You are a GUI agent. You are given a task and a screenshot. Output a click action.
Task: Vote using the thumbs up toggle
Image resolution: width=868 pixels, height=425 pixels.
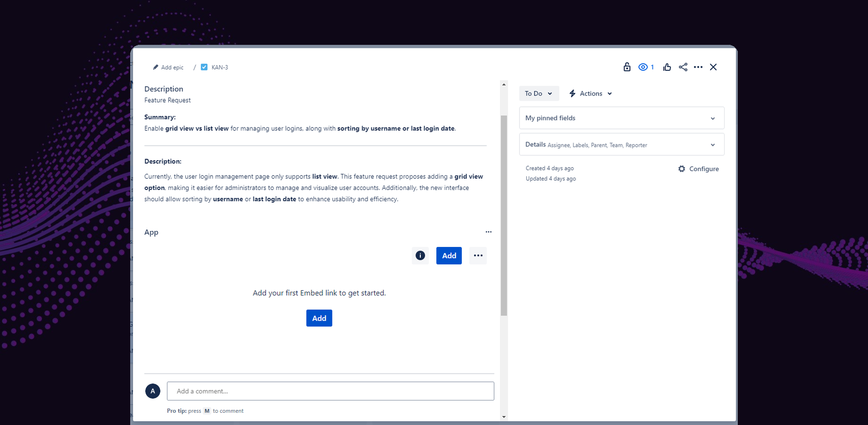[x=667, y=67]
